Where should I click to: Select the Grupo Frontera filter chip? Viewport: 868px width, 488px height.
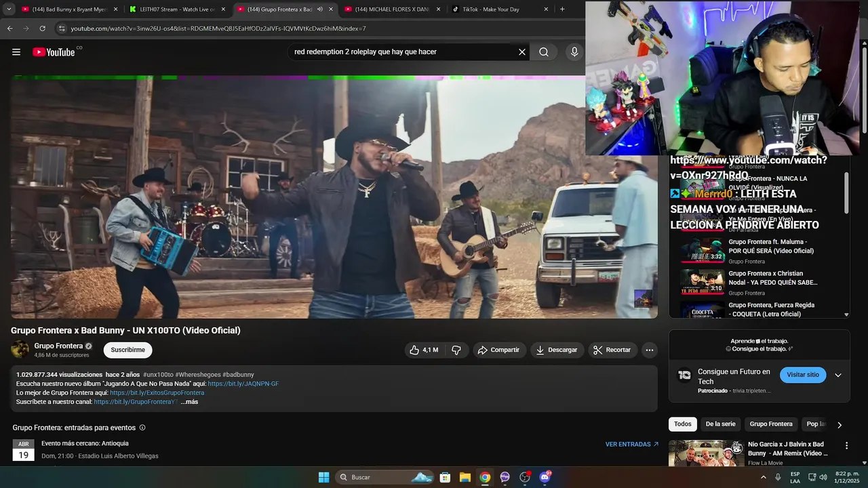point(771,424)
